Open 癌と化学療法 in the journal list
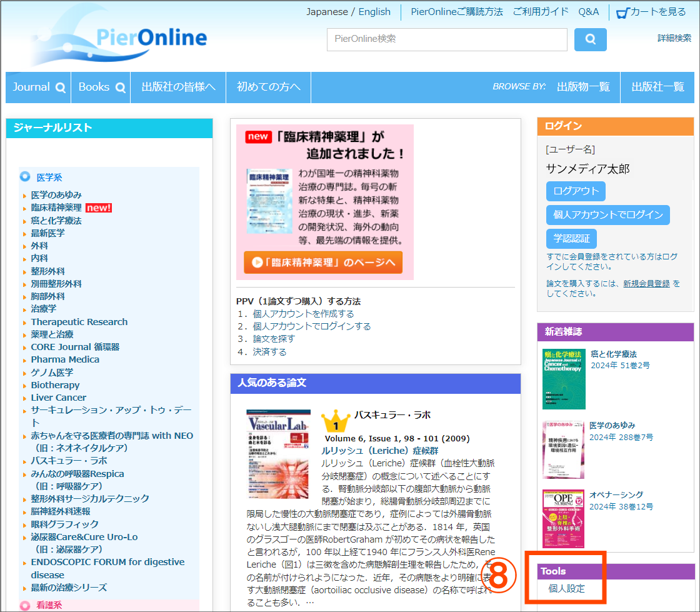Image resolution: width=700 pixels, height=612 pixels. [56, 221]
